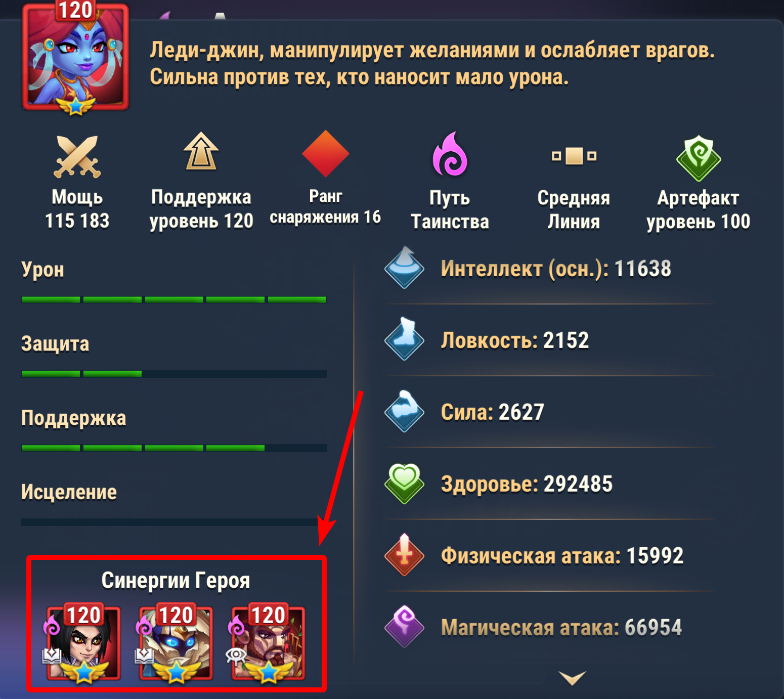Click the green heart Здоровье icon
This screenshot has height=699, width=784.
[404, 484]
